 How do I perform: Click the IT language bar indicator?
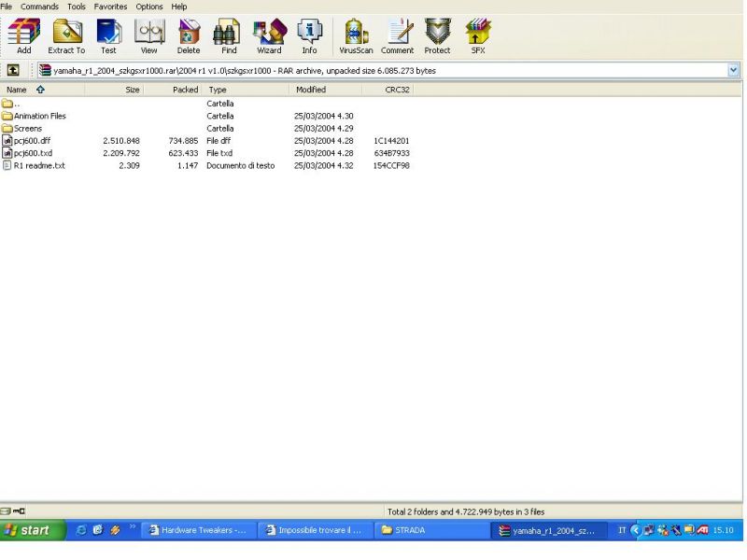[x=622, y=530]
